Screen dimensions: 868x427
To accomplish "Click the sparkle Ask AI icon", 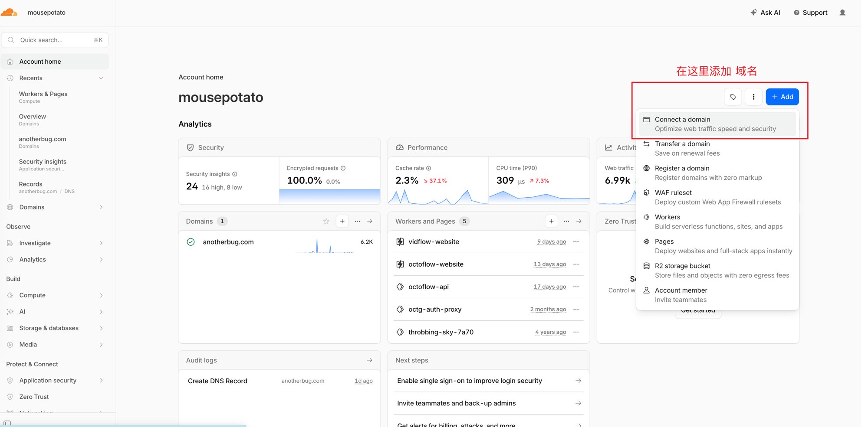I will [x=754, y=12].
